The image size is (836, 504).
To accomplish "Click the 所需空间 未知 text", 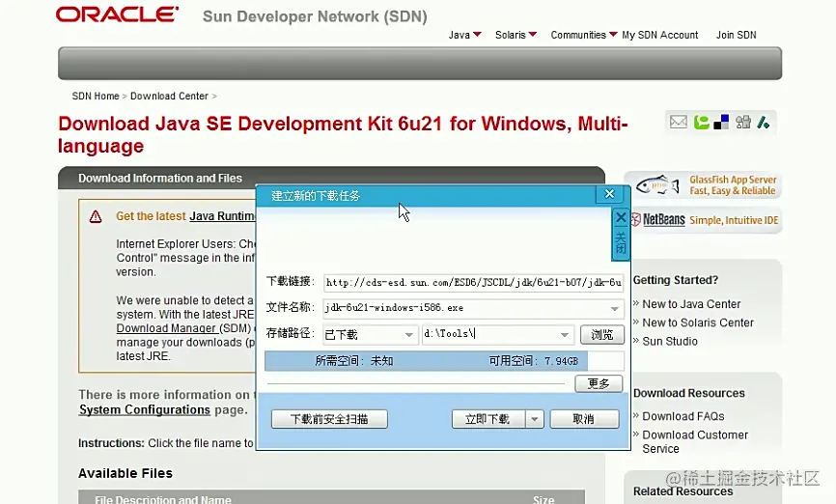I will (x=354, y=361).
